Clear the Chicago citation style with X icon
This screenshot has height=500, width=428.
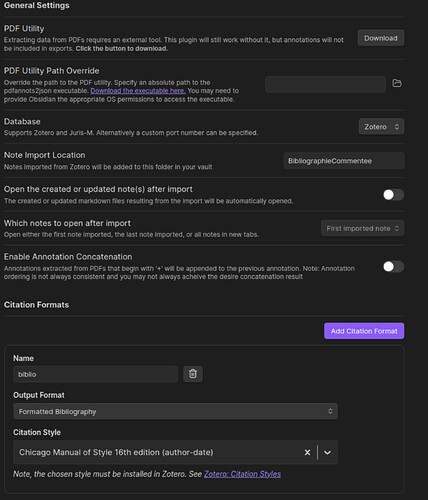point(307,452)
